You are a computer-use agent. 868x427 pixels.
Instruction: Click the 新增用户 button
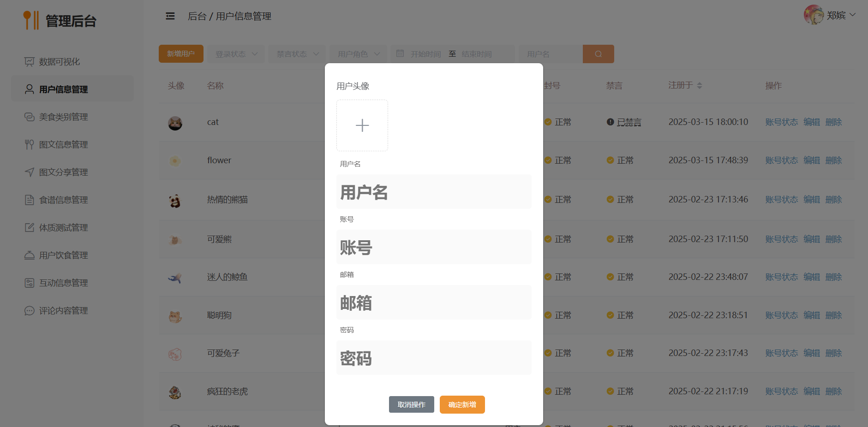(181, 54)
